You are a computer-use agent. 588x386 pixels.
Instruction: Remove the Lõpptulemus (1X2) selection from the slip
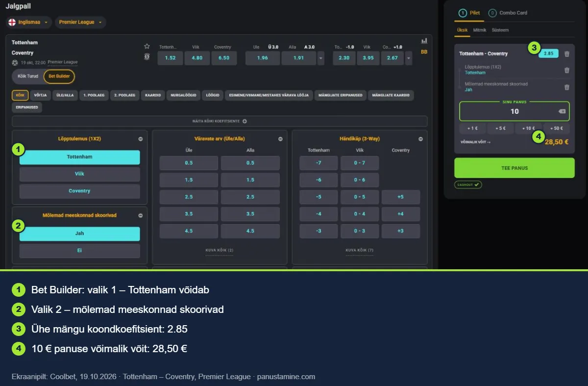tap(567, 70)
